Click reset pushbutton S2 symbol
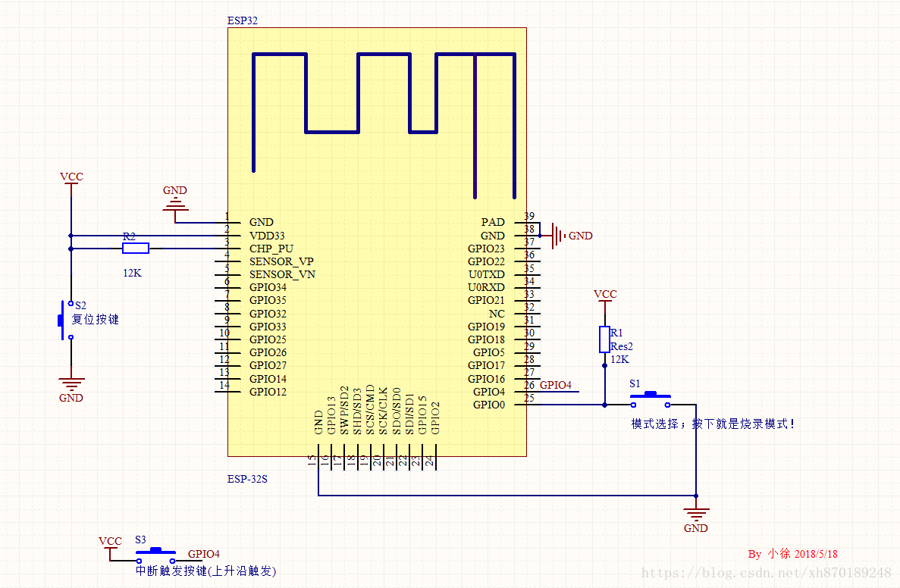Viewport: 900px width, 588px height. coord(65,320)
